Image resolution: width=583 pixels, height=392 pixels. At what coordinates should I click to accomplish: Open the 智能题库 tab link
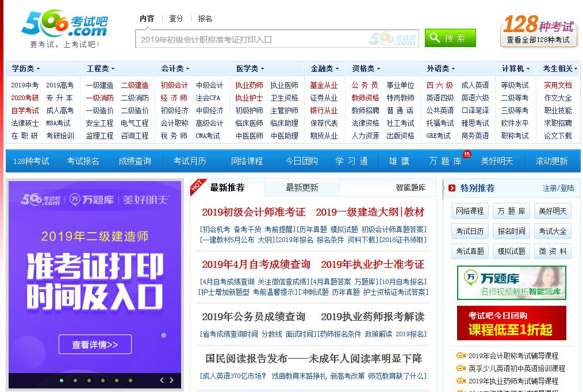[411, 187]
